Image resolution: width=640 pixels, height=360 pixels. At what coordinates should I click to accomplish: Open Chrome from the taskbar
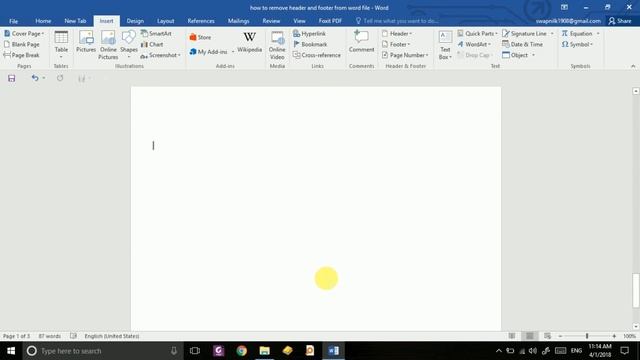click(241, 351)
